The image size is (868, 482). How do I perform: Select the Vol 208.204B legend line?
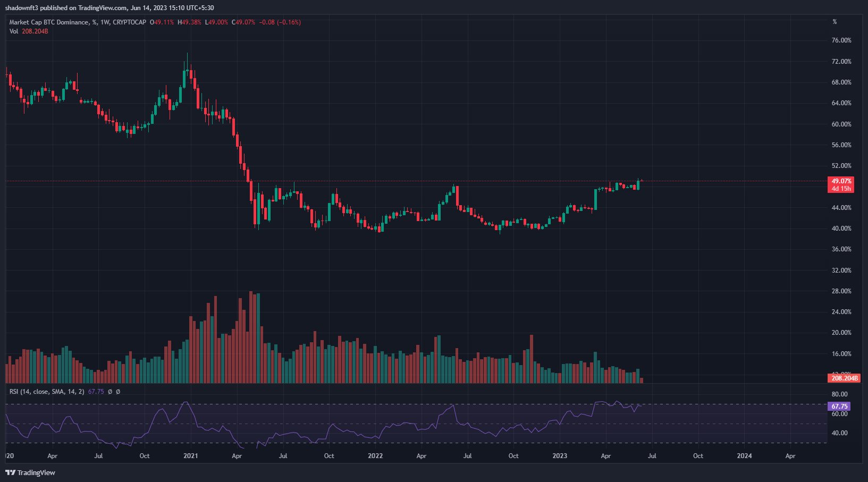29,31
